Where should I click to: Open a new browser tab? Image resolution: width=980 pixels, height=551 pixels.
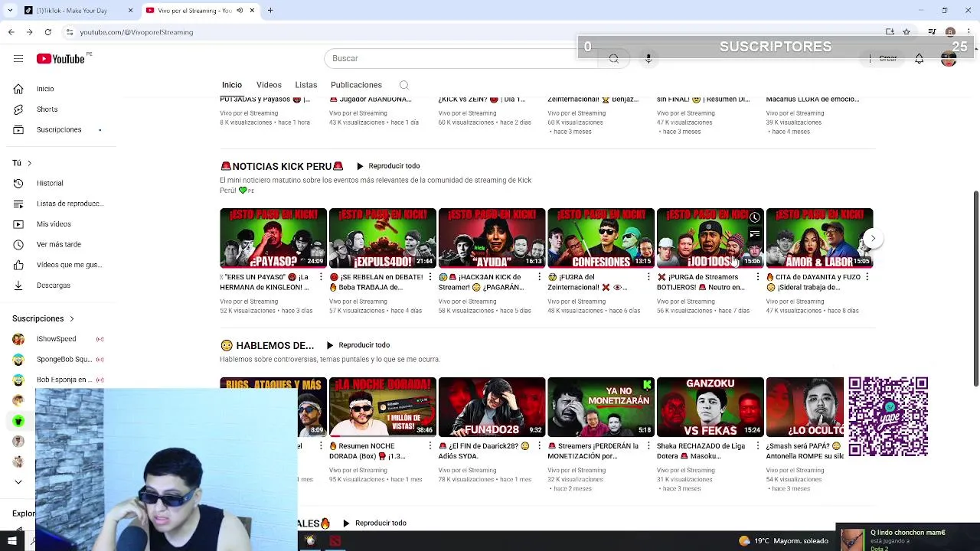point(270,11)
